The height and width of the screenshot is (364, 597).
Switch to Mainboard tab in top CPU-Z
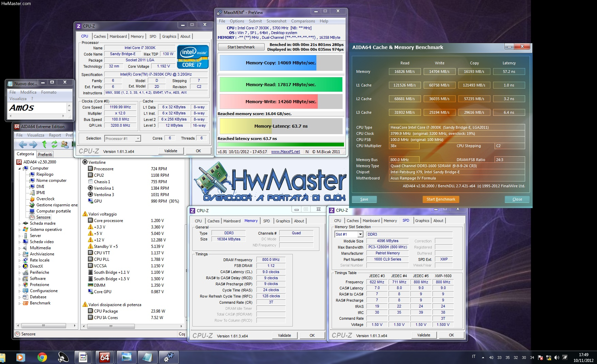click(118, 36)
